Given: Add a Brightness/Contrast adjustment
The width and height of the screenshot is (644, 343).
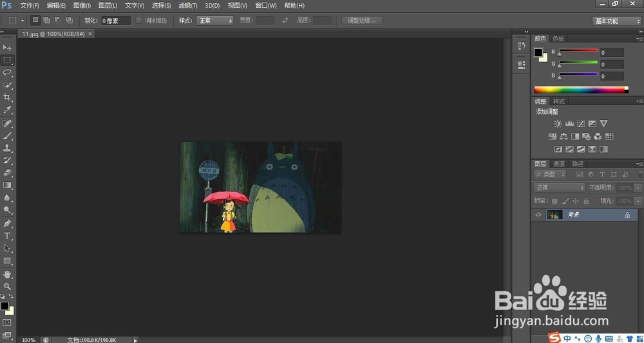Looking at the screenshot, I should coord(557,123).
